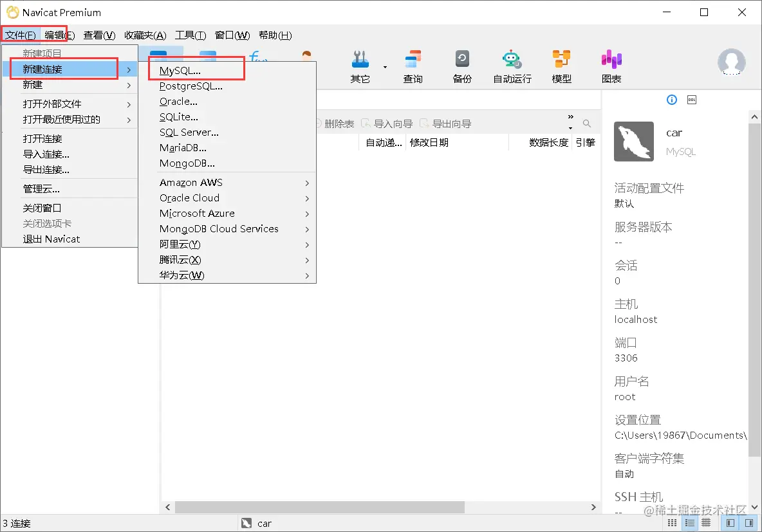Click the 修改日期 column header
The height and width of the screenshot is (532, 762).
456,142
